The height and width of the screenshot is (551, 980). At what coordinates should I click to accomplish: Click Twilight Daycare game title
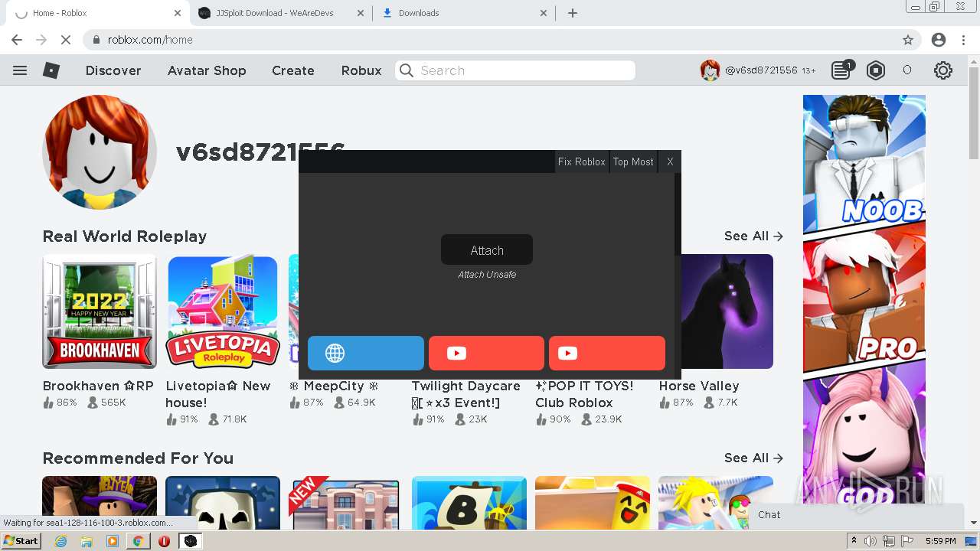[466, 395]
